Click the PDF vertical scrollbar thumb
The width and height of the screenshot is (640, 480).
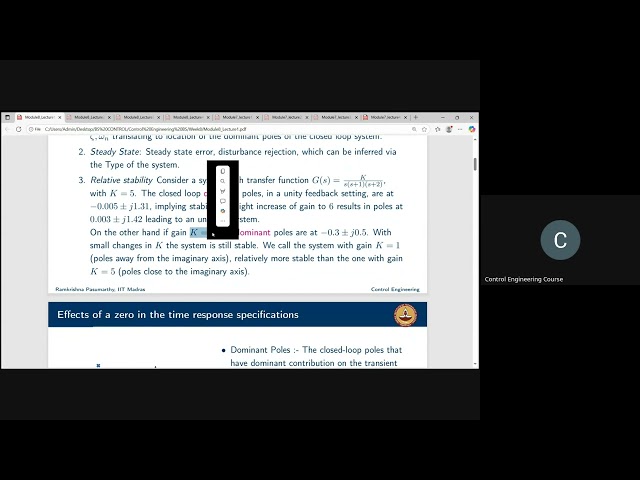tap(475, 164)
